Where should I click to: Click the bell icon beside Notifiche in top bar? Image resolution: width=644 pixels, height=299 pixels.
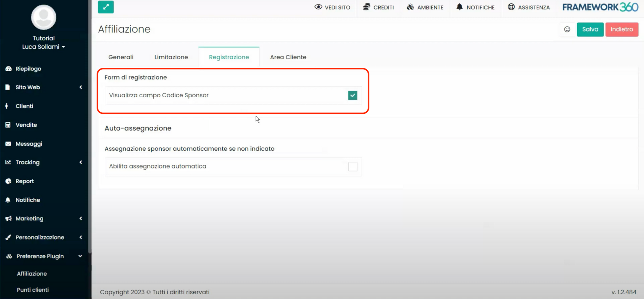460,7
